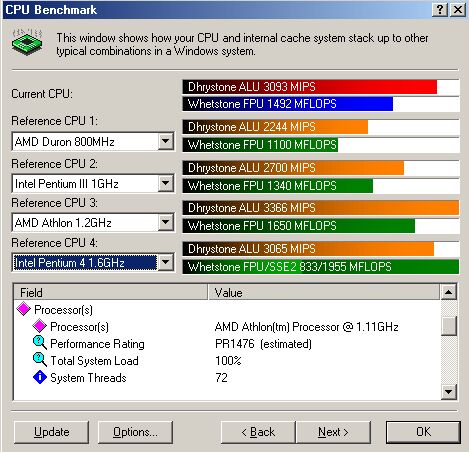Open the Reference CPU 2 dropdown arrow

[165, 183]
